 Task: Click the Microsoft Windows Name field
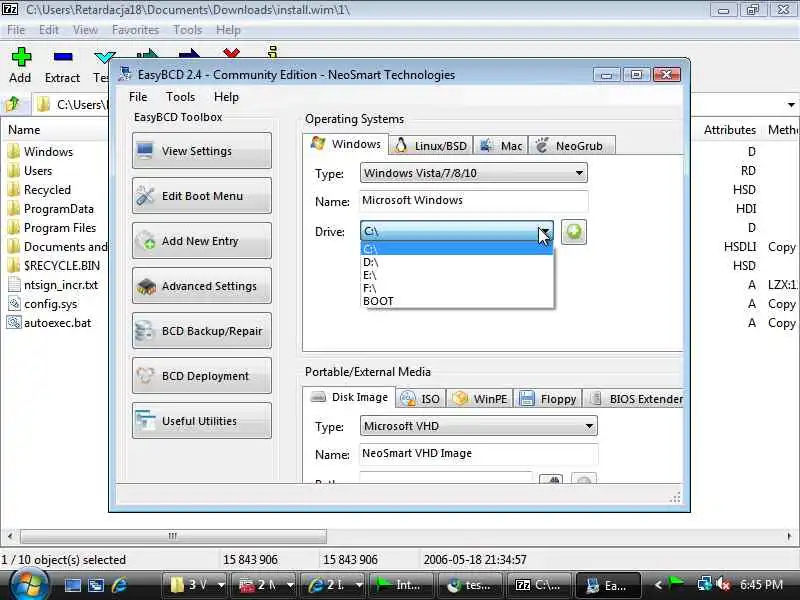pyautogui.click(x=473, y=201)
